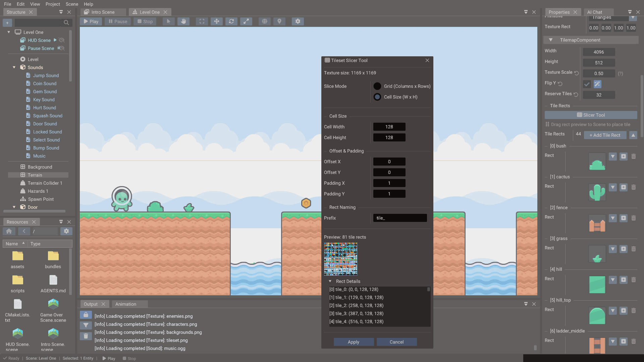Duplicate the cactus tile rect

pos(624,187)
